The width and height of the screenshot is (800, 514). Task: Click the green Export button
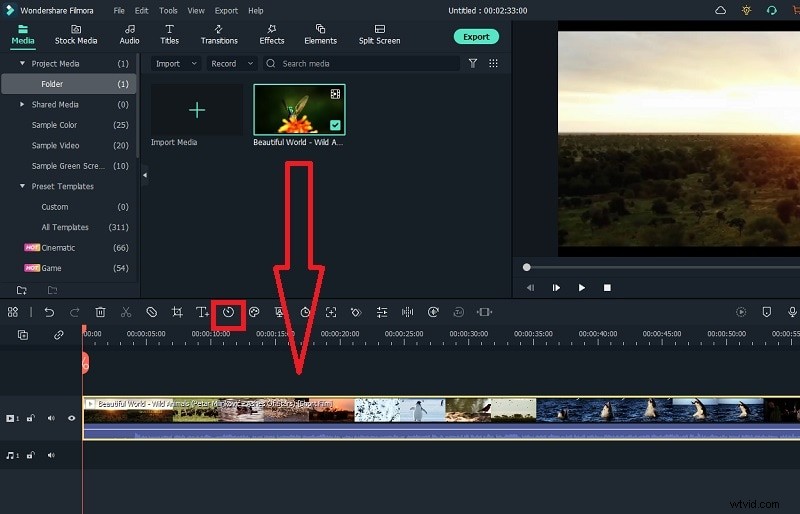(476, 36)
